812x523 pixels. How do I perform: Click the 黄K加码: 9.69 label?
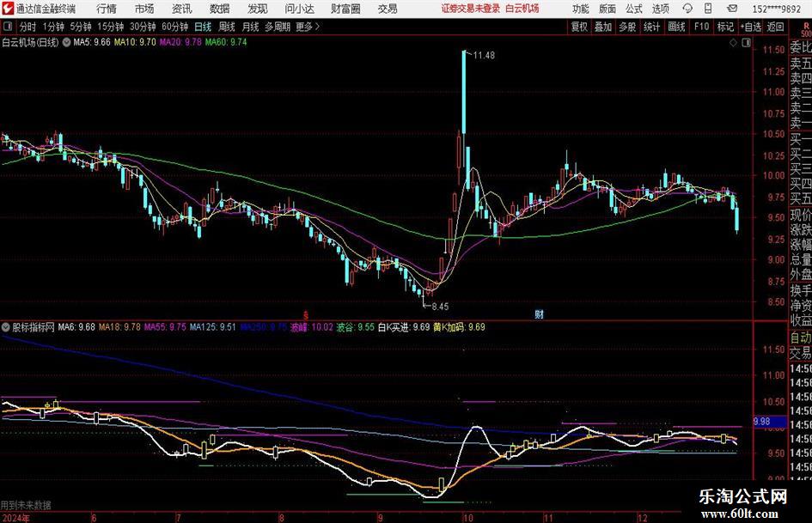[x=460, y=327]
